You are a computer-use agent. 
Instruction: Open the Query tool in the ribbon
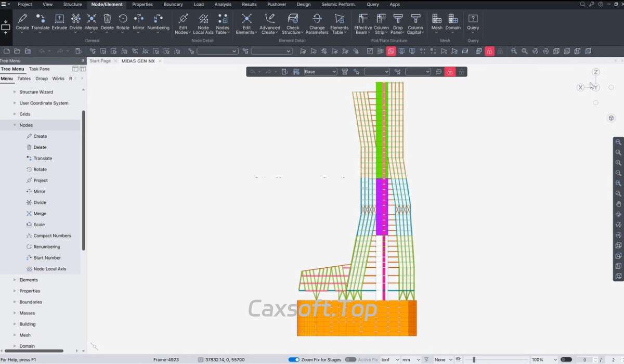pos(473,22)
